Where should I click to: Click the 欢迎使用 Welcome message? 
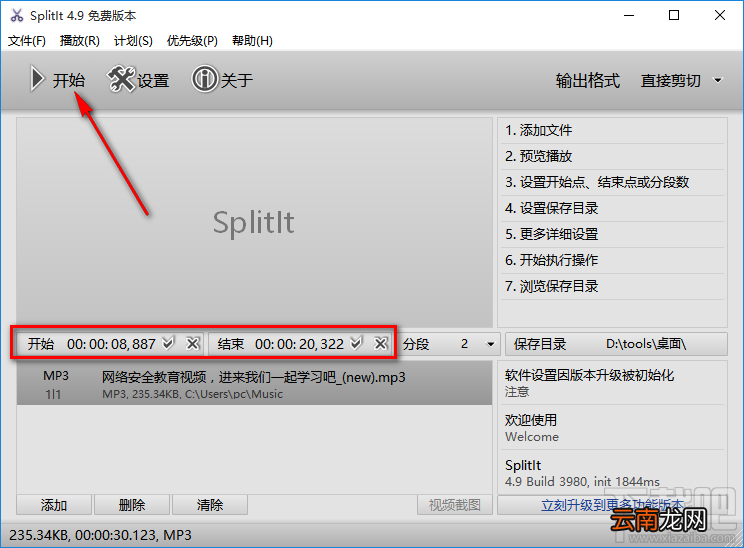[612, 427]
